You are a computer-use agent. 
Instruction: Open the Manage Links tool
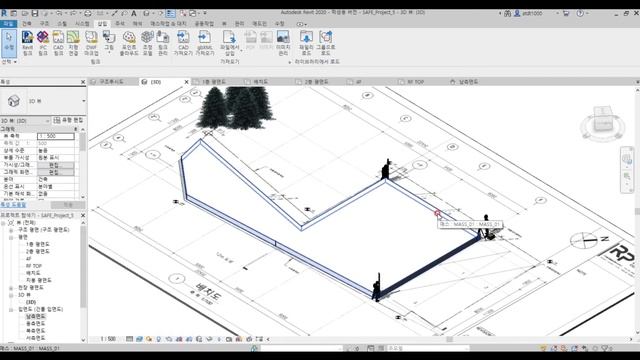coord(163,43)
